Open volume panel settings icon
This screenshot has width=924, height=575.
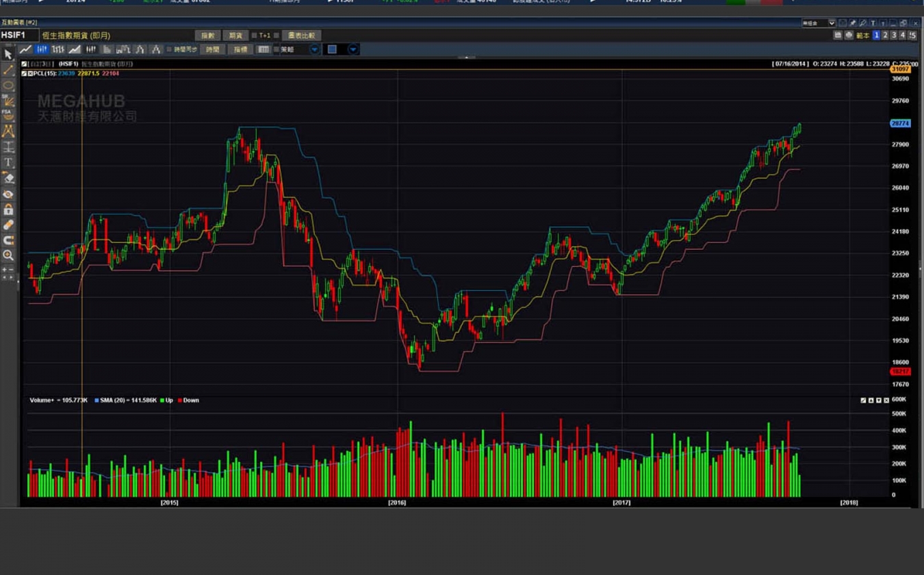(863, 400)
